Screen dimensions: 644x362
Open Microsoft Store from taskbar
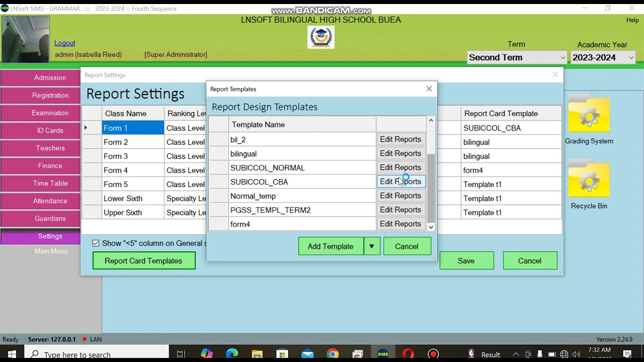(282, 354)
